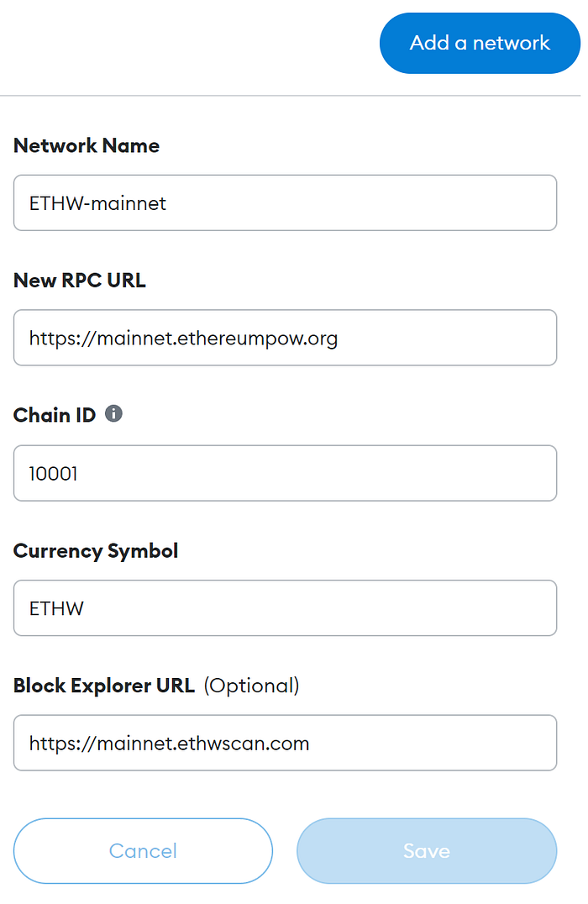Click the Currency Symbol label

coord(96,551)
